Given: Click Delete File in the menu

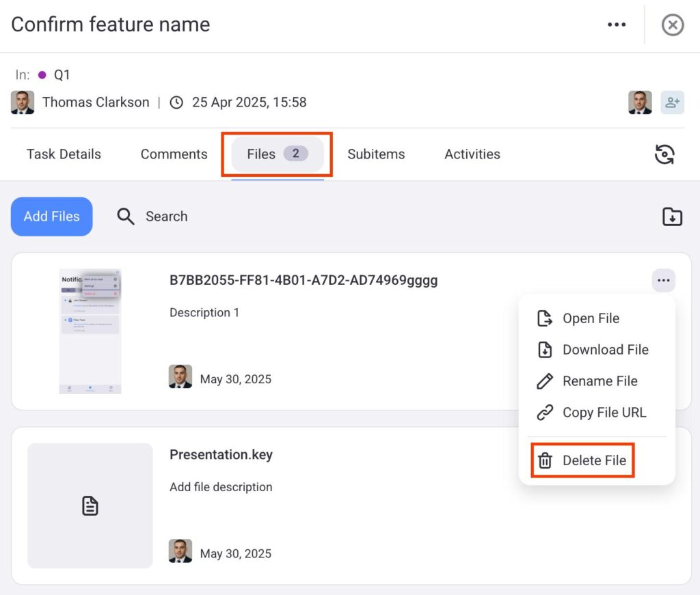Looking at the screenshot, I should click(593, 460).
